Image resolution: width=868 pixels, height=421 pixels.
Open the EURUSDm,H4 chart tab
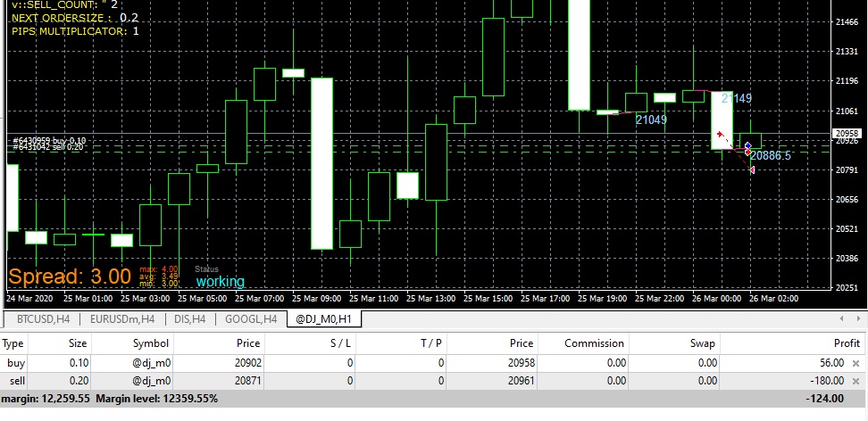point(121,319)
